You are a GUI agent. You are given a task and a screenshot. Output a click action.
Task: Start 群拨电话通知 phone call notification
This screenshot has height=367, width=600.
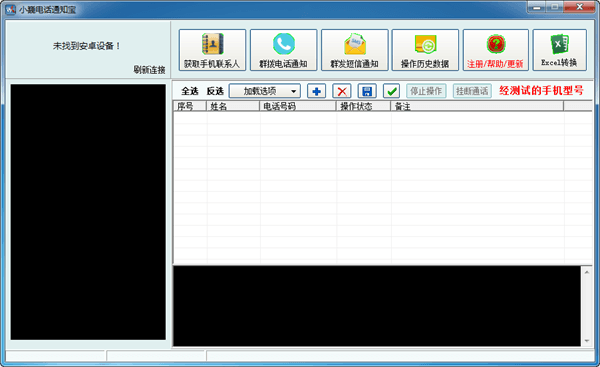pyautogui.click(x=284, y=50)
